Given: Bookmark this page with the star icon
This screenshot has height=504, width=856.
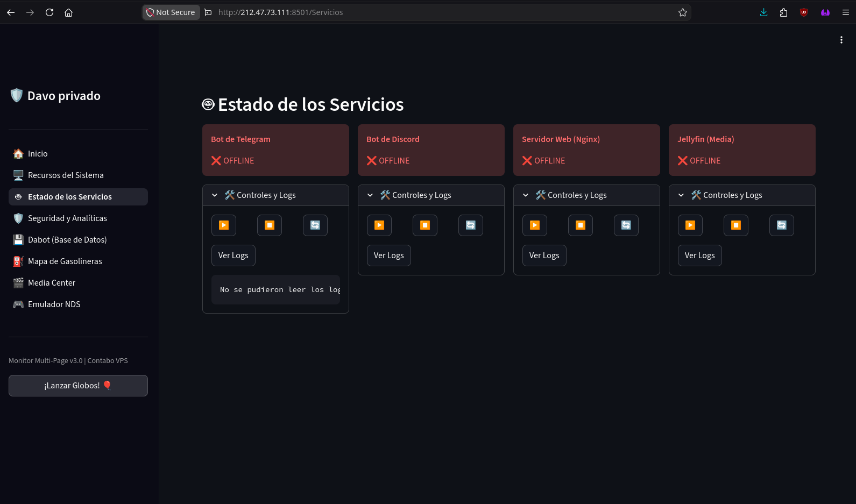Looking at the screenshot, I should [683, 12].
